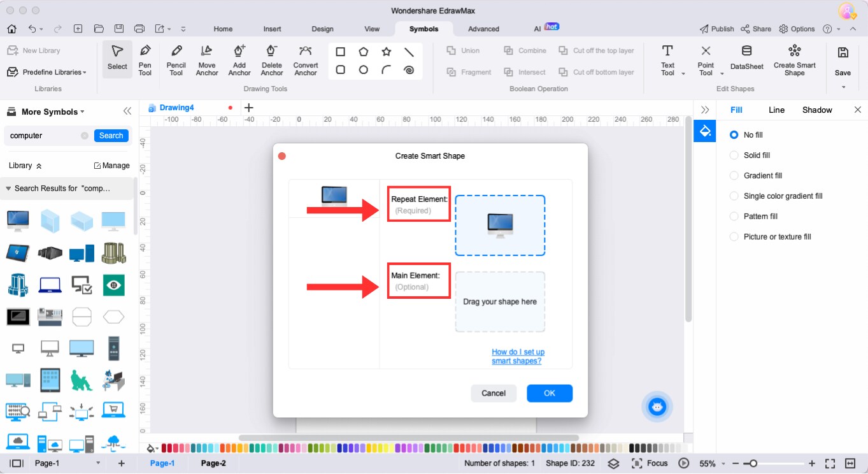Clear the symbol search text
This screenshot has height=474, width=868.
[x=85, y=136]
